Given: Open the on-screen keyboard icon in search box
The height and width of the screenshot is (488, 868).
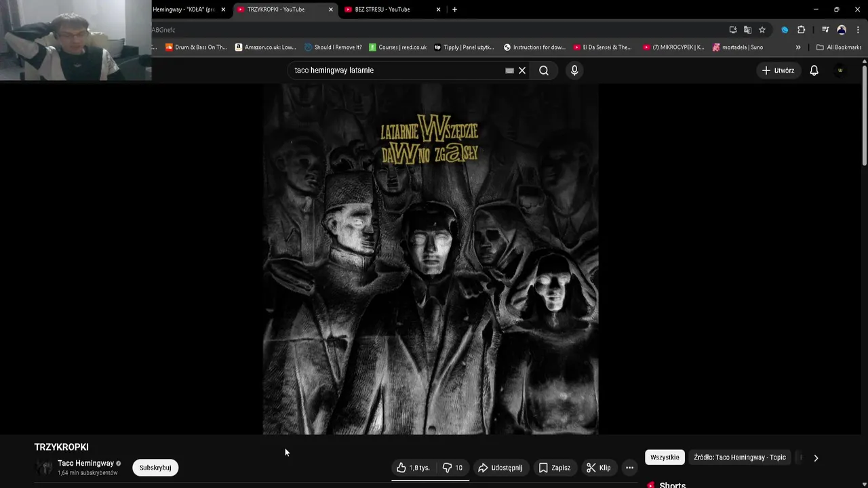Looking at the screenshot, I should [509, 70].
